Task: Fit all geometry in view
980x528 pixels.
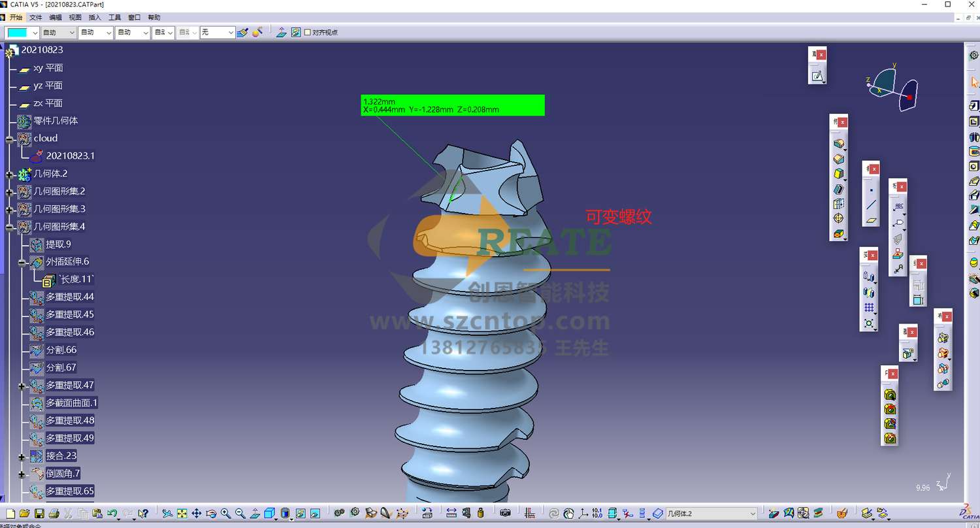Action: coord(182,514)
